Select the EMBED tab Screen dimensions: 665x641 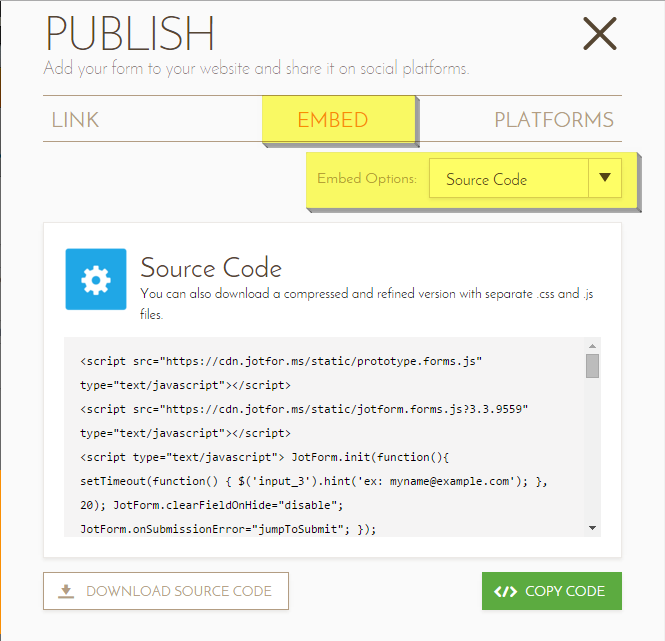tap(333, 120)
